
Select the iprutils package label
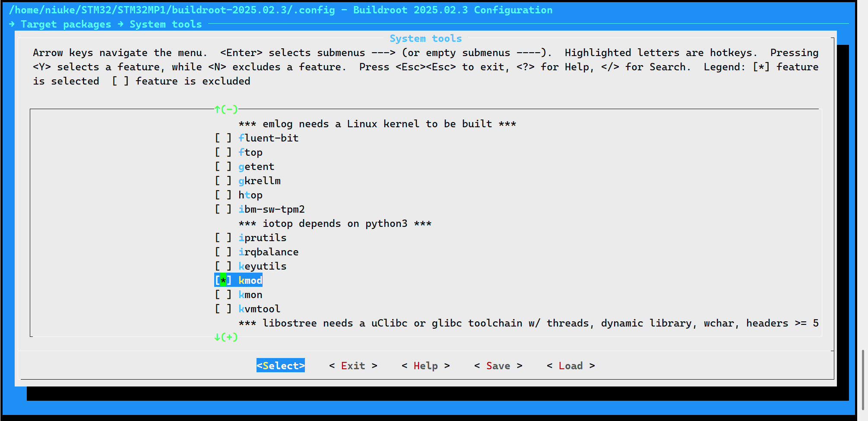click(x=263, y=238)
